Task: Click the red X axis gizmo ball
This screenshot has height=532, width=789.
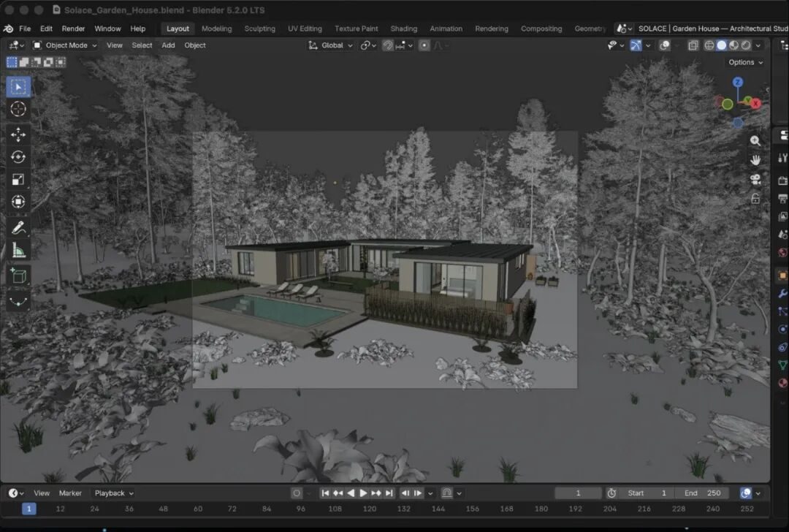Action: coord(755,103)
